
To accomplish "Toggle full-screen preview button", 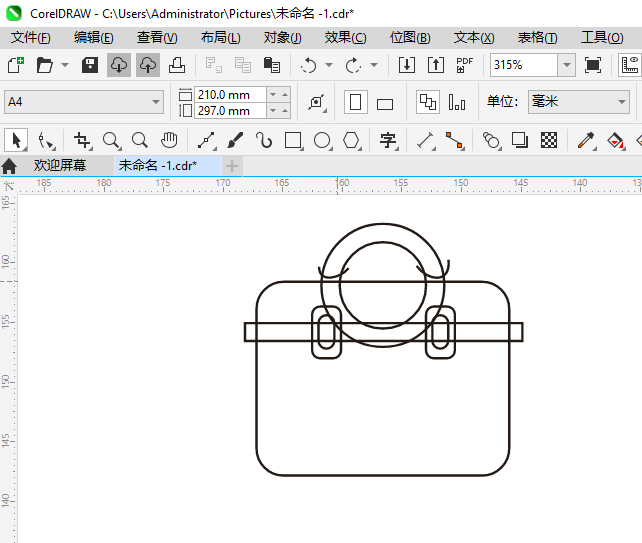I will 593,65.
